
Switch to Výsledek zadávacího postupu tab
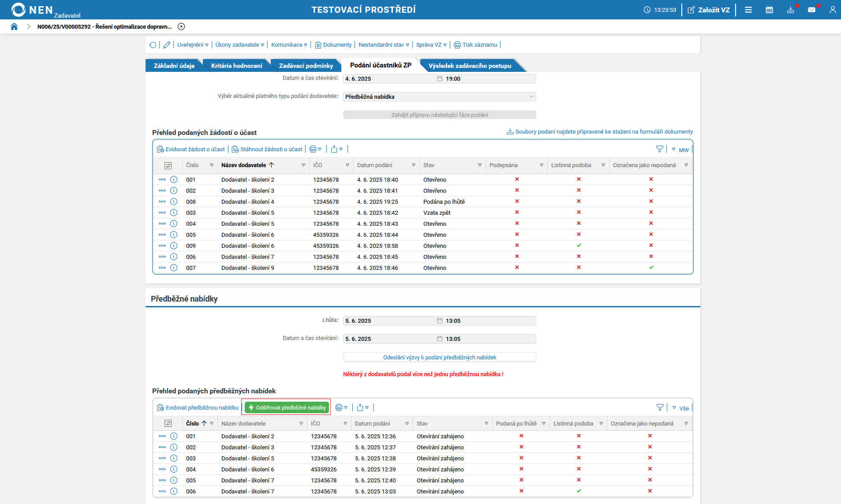coord(470,66)
